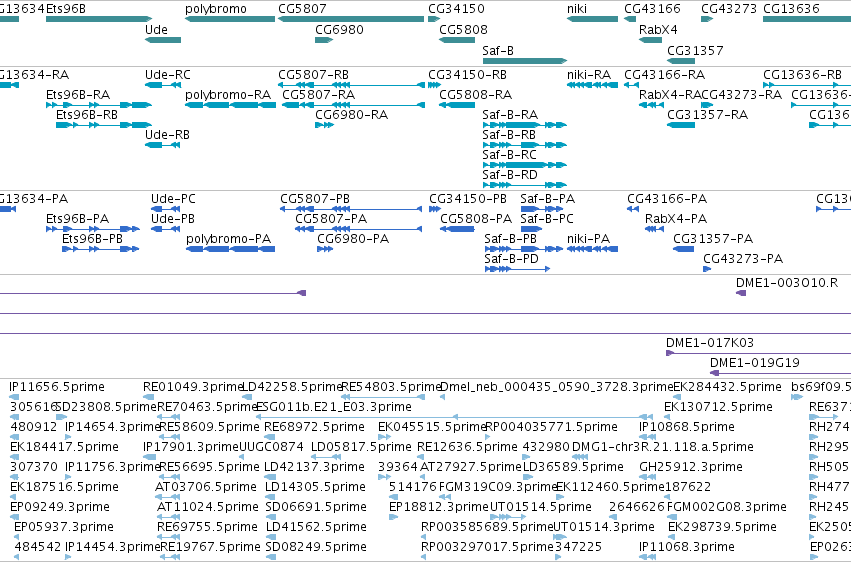Click the niki-RA transcript
Viewport: 851px width, 562px height.
click(592, 85)
